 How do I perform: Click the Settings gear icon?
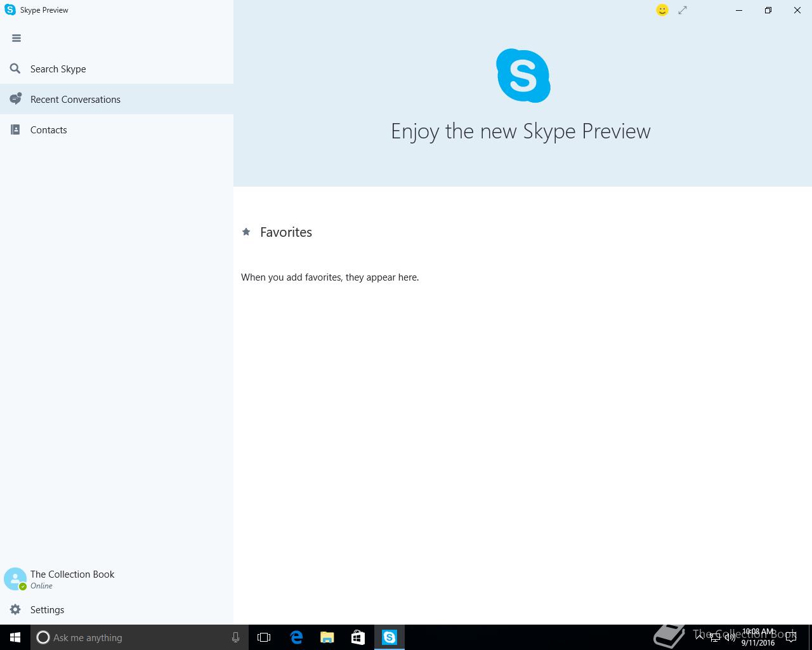pyautogui.click(x=16, y=609)
